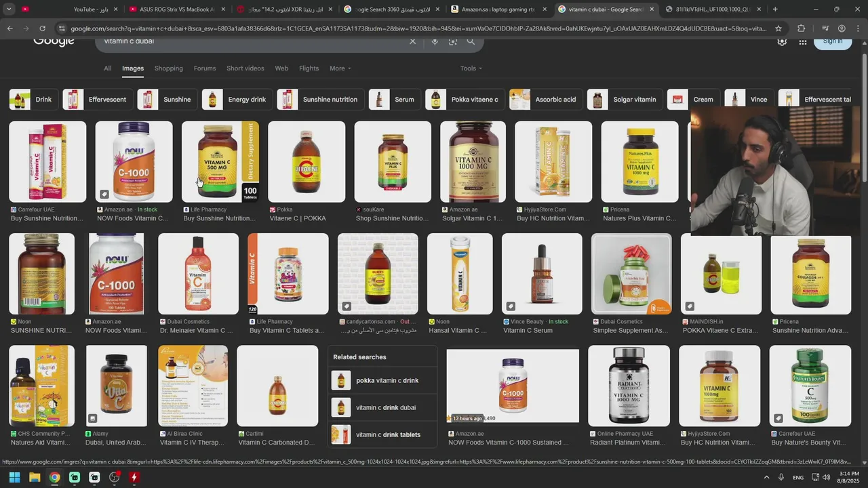Open the Al Biraa Clinic Vitamin C IV image

[193, 386]
